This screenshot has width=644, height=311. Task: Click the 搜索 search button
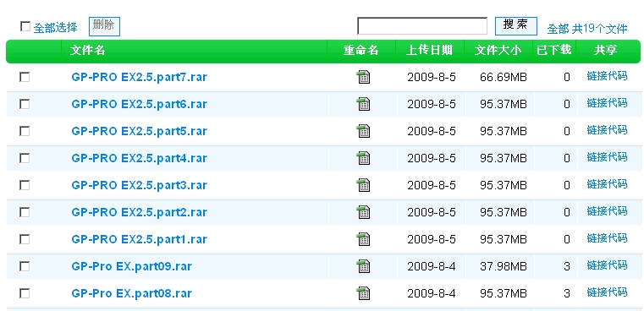click(516, 26)
